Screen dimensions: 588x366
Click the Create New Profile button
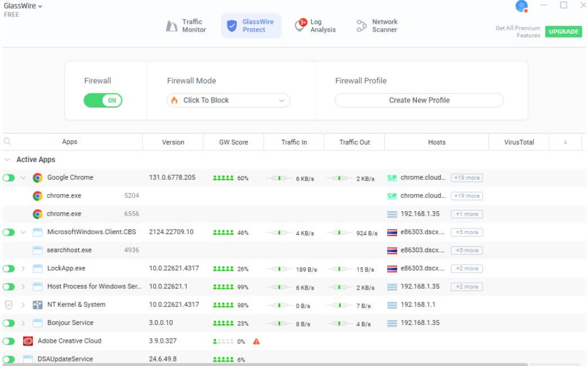(419, 100)
